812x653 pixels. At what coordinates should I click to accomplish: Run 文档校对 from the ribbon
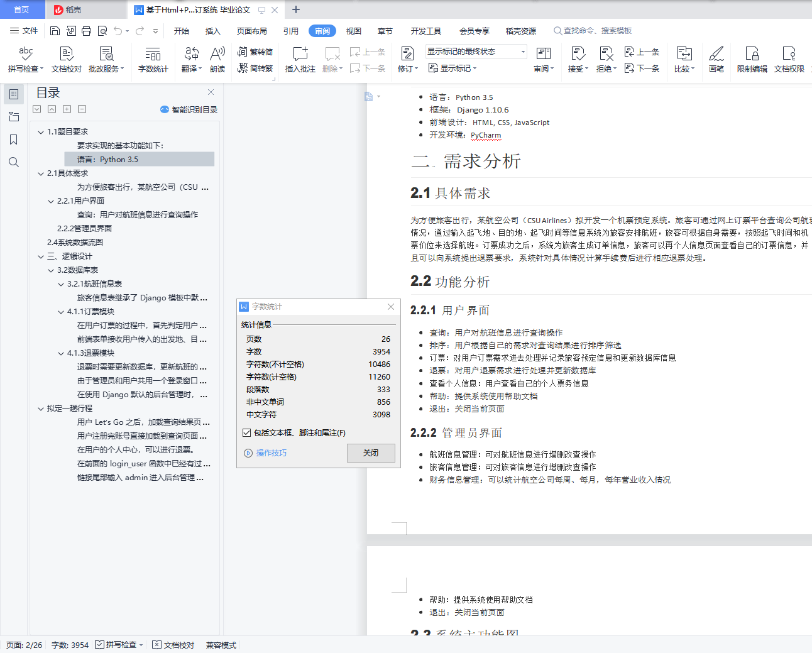tap(67, 60)
